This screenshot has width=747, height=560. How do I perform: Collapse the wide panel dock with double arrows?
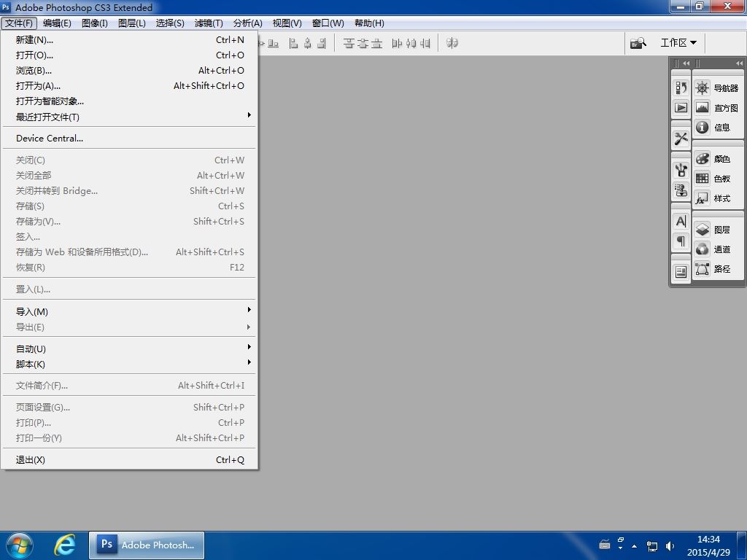coord(739,63)
